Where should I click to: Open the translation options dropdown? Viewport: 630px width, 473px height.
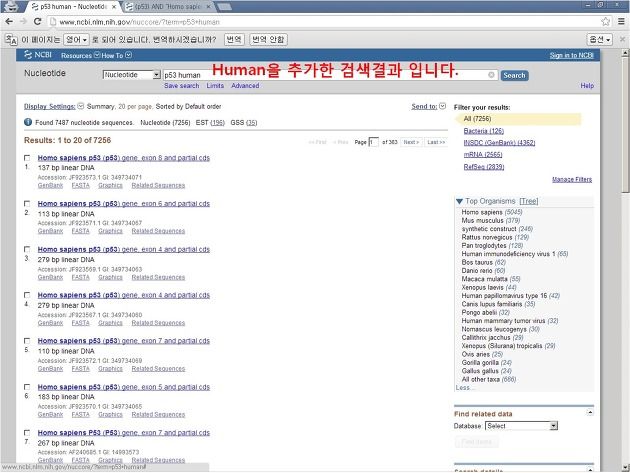pyautogui.click(x=599, y=39)
